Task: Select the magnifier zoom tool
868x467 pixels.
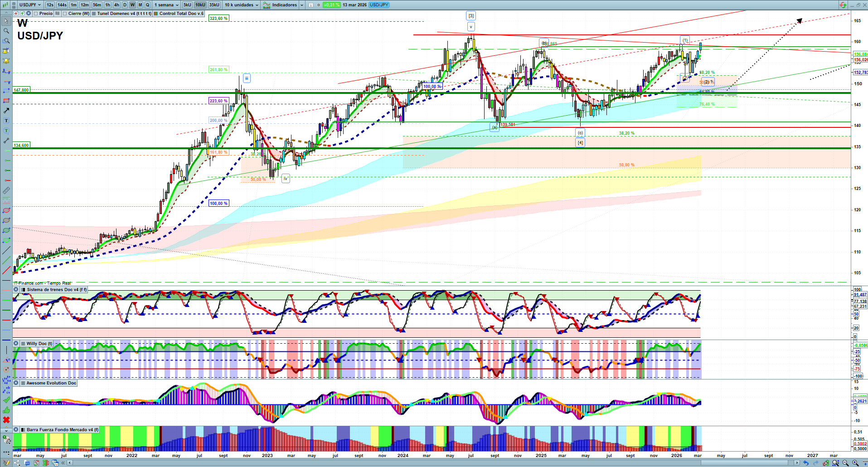Action: pos(6,31)
